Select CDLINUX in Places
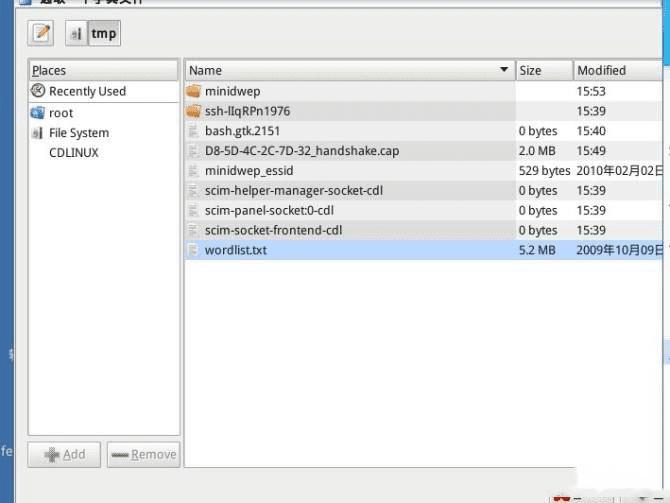Image resolution: width=670 pixels, height=503 pixels. pyautogui.click(x=73, y=153)
